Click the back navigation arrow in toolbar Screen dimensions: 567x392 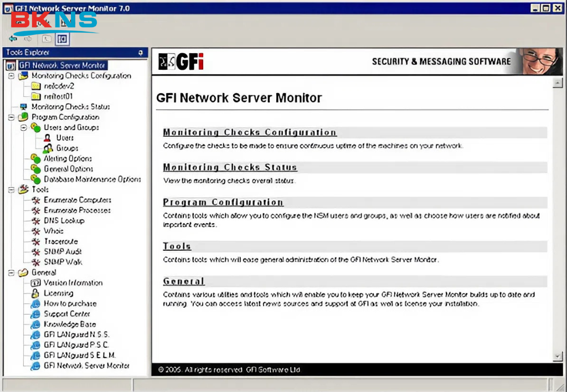12,38
